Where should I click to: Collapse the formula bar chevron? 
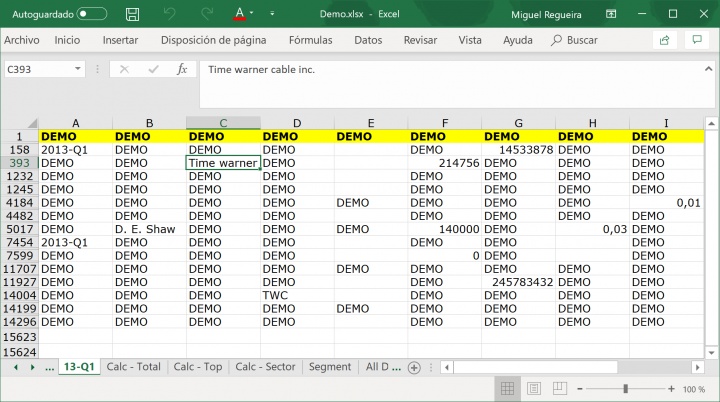coord(709,69)
